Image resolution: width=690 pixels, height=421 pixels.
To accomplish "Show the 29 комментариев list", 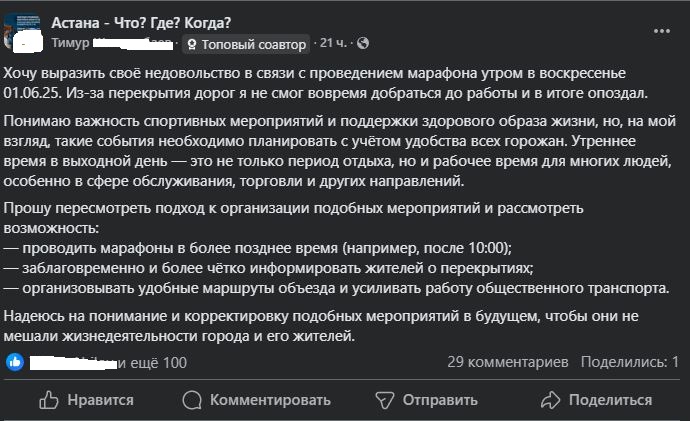I will [507, 361].
